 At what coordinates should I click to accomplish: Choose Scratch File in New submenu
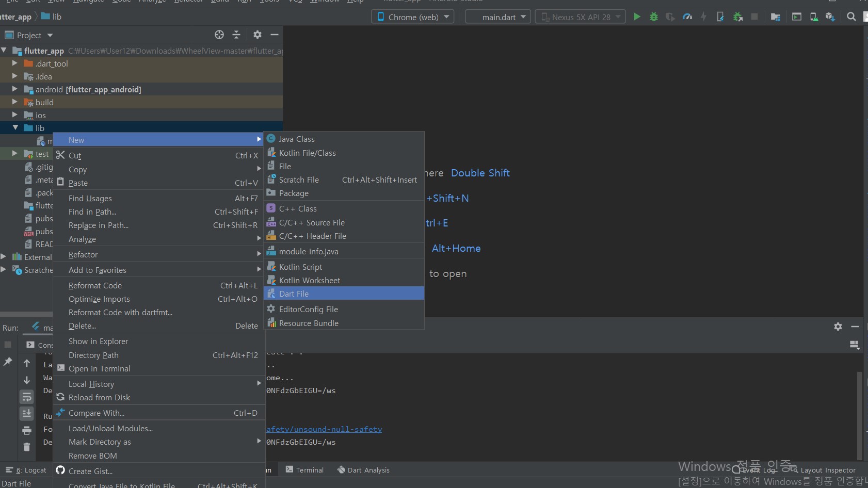click(344, 180)
